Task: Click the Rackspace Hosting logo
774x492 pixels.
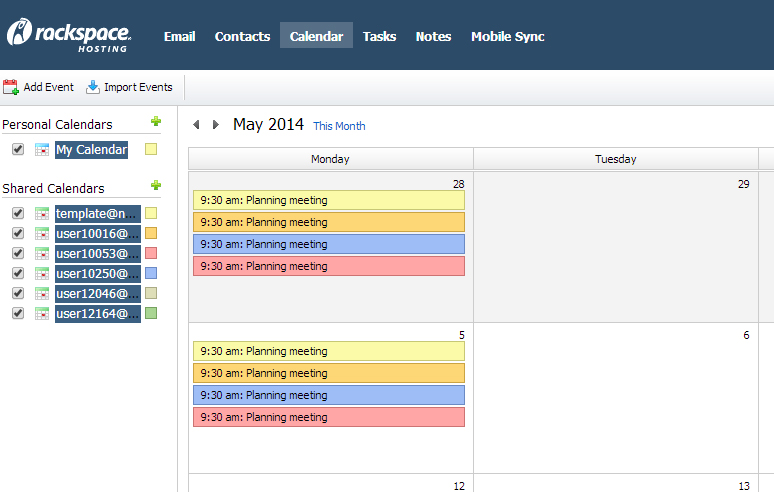Action: click(69, 35)
